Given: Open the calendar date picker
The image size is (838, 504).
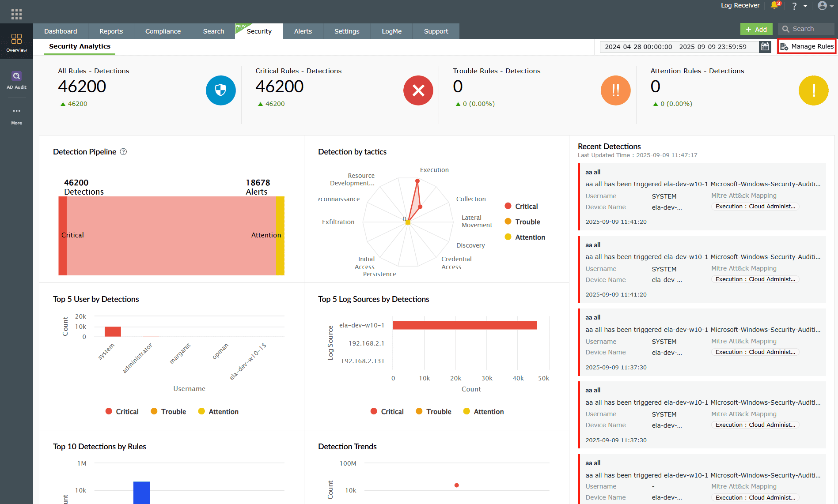Looking at the screenshot, I should 765,46.
